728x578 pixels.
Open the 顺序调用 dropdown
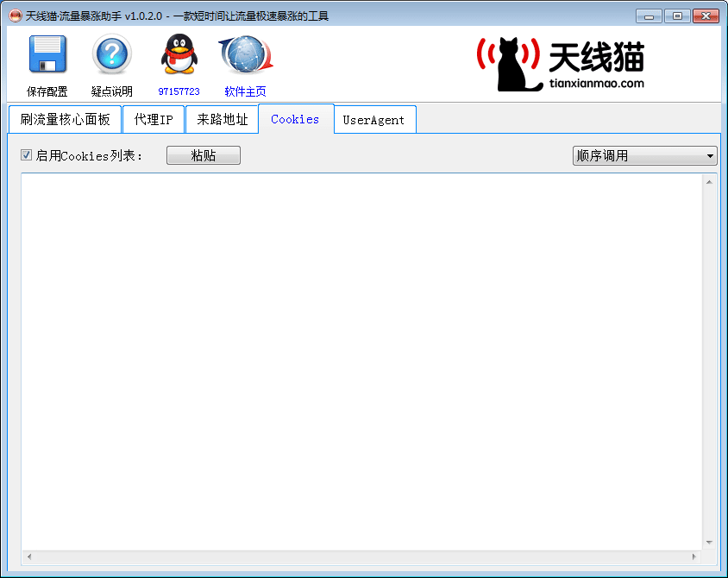coord(645,155)
